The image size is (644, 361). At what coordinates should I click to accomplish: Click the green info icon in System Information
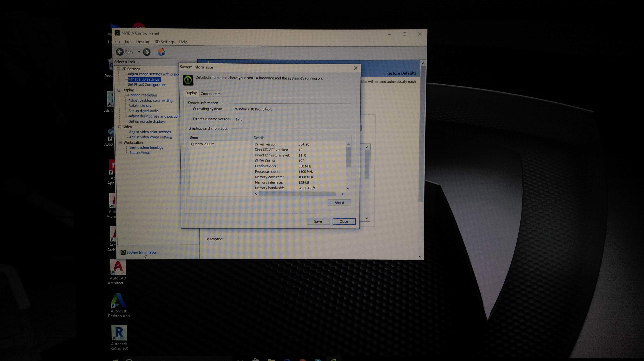click(188, 80)
